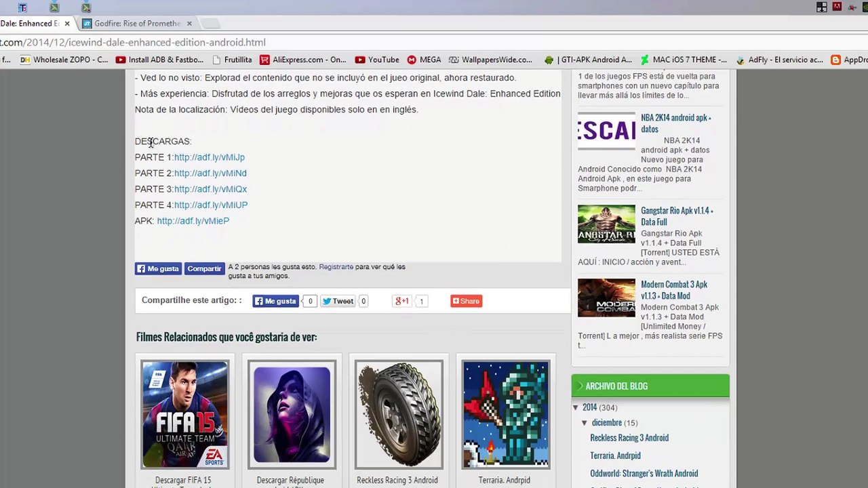This screenshot has height=488, width=868.
Task: Open the Modern Combat 3 sidebar thumbnail
Action: 606,298
